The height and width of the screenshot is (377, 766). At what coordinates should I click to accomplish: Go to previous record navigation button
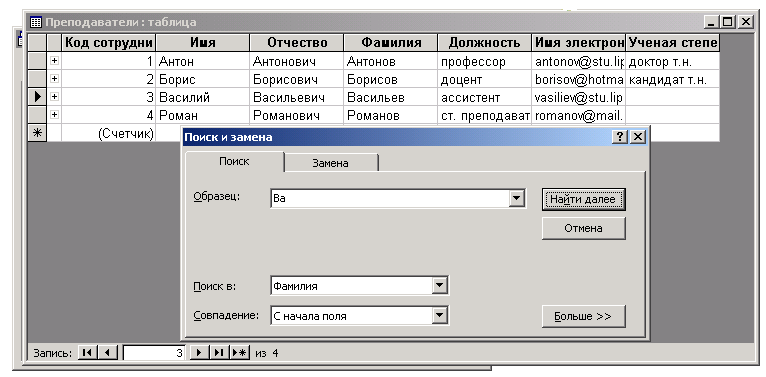[108, 353]
